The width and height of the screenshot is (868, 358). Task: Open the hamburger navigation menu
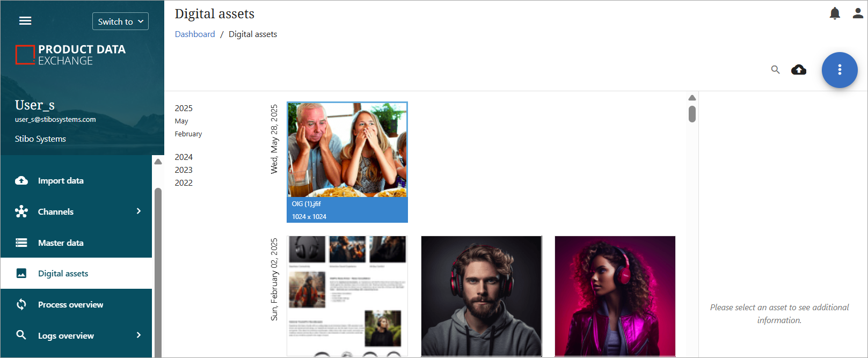[25, 21]
